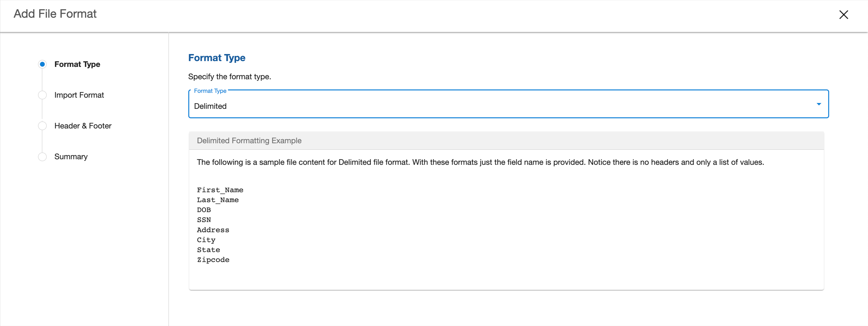
Task: Click the Delimited value in dropdown
Action: (210, 106)
